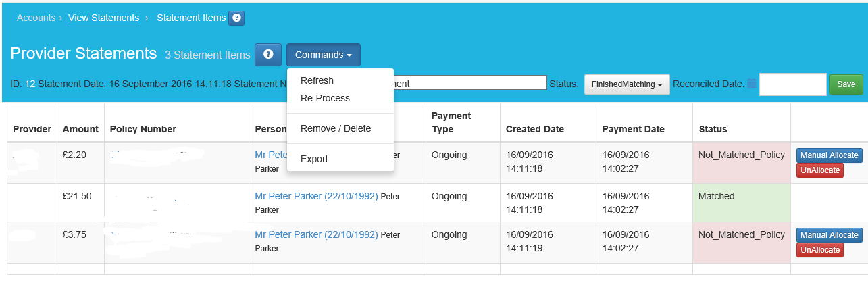Go to Accounts breadcrumb

pyautogui.click(x=36, y=18)
